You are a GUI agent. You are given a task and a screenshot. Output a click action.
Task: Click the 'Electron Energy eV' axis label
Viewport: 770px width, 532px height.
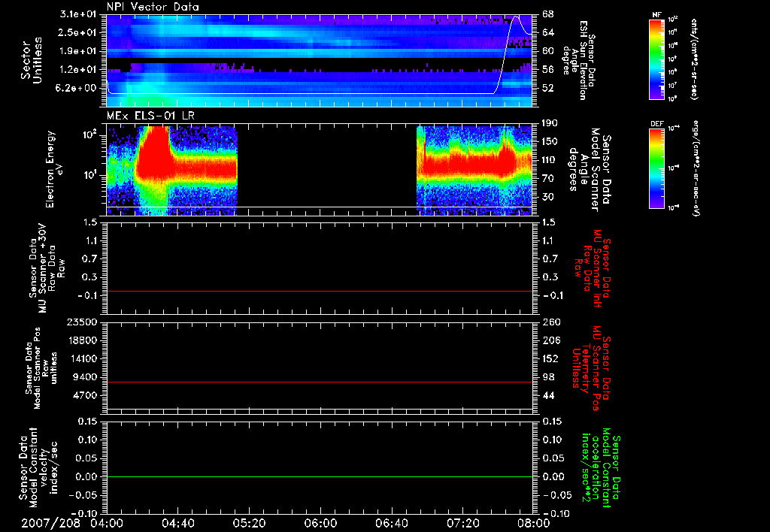54,169
